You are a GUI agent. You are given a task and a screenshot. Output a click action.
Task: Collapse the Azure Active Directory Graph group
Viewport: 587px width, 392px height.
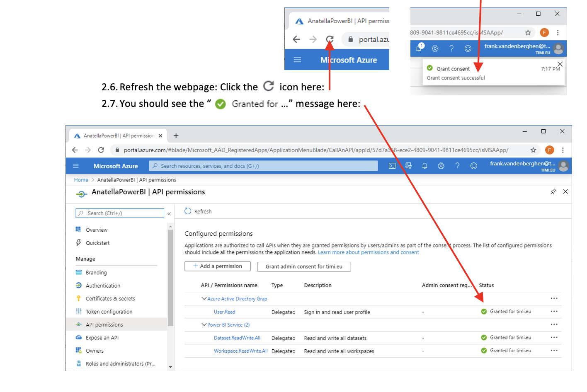click(204, 298)
